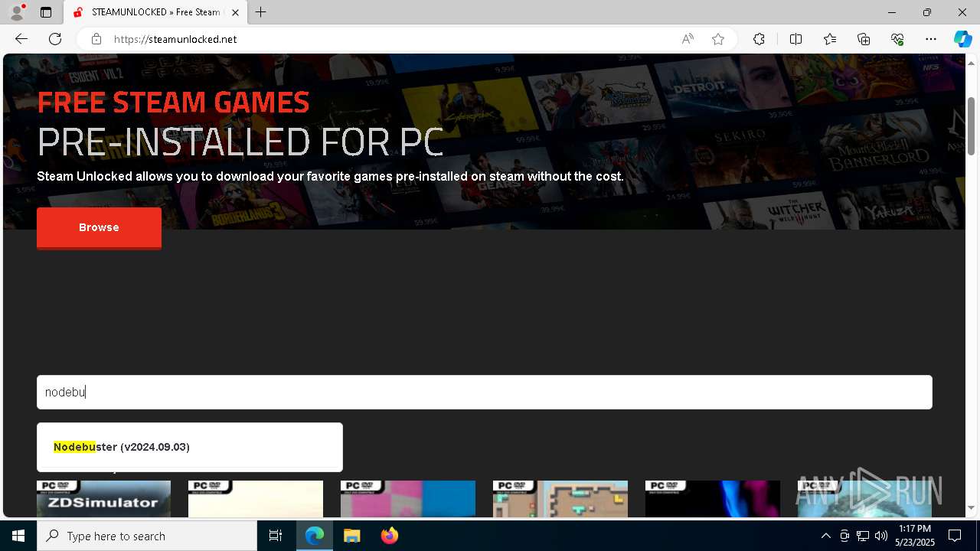View site information via the lock icon

click(x=96, y=39)
